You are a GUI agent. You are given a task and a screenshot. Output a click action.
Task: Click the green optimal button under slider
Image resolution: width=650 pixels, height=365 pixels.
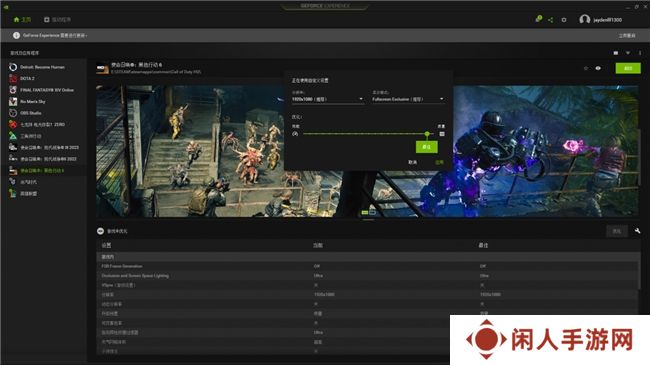point(427,147)
